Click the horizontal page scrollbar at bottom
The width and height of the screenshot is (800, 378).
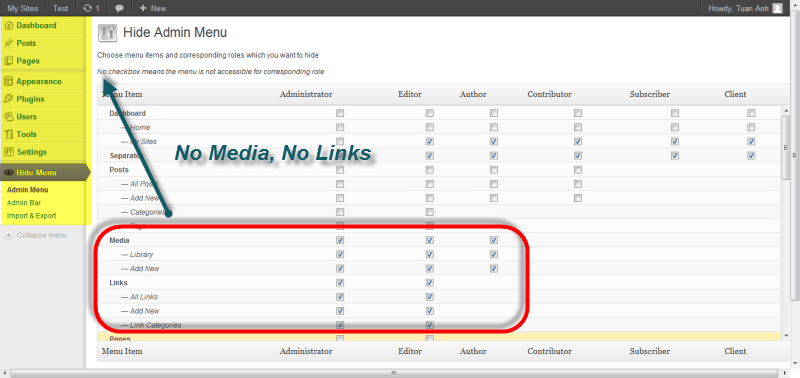tap(393, 372)
